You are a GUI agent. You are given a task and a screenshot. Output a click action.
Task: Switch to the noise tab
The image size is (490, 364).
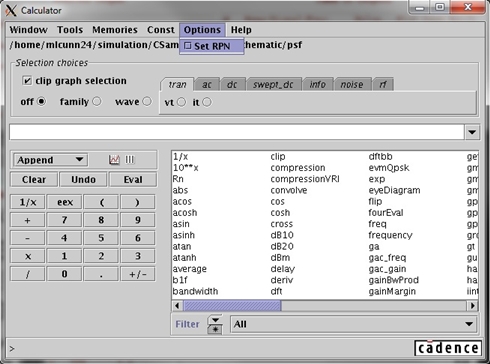click(352, 85)
